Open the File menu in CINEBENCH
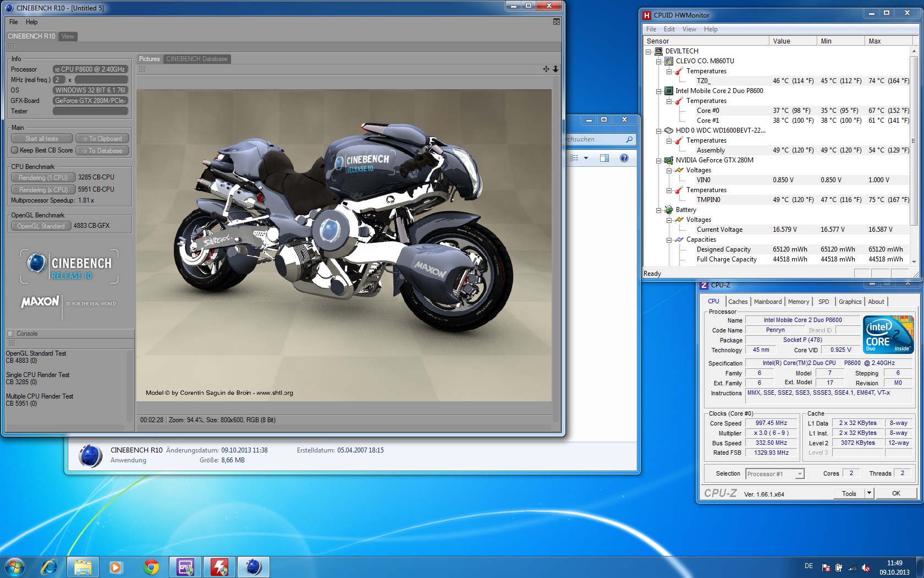This screenshot has height=578, width=924. (14, 22)
